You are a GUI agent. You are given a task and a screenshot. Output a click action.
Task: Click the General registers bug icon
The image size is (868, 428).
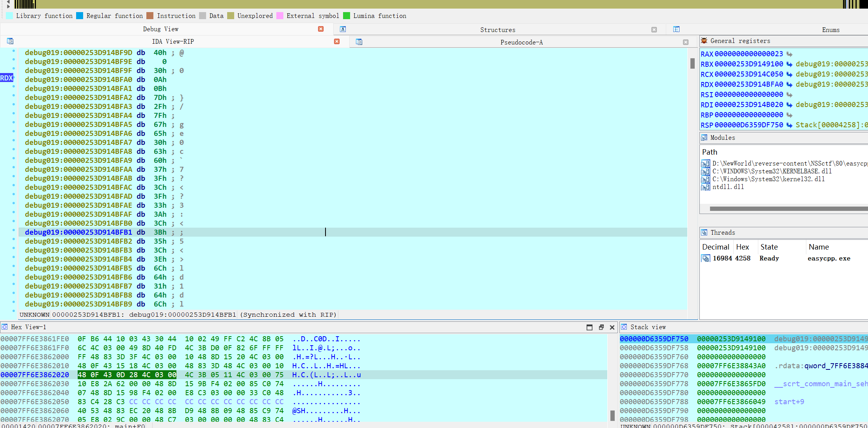[x=704, y=41]
